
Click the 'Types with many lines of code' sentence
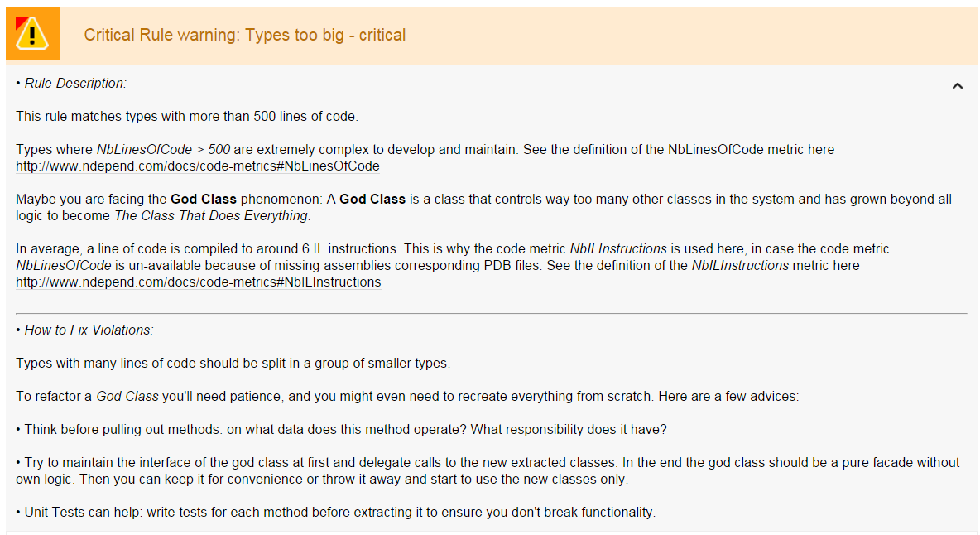(x=233, y=364)
